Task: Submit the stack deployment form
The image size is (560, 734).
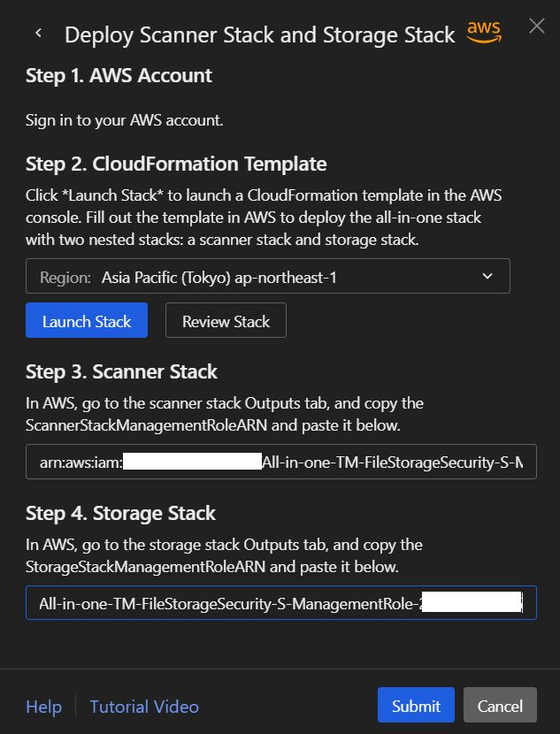Action: click(416, 706)
